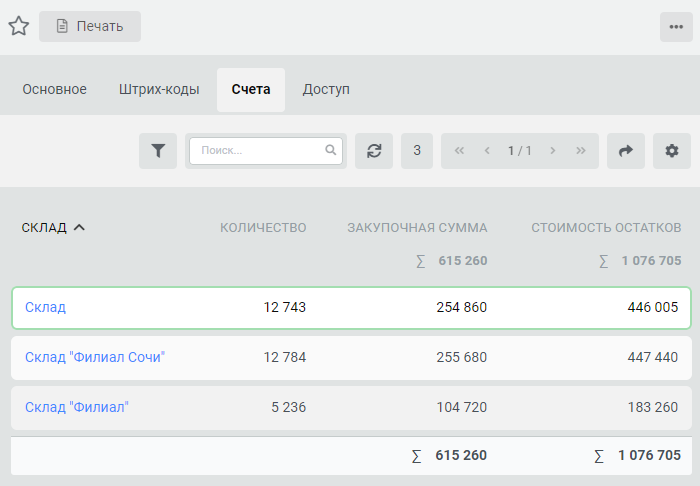Select the Счета tab
Viewport: 700px width, 486px height.
click(251, 90)
